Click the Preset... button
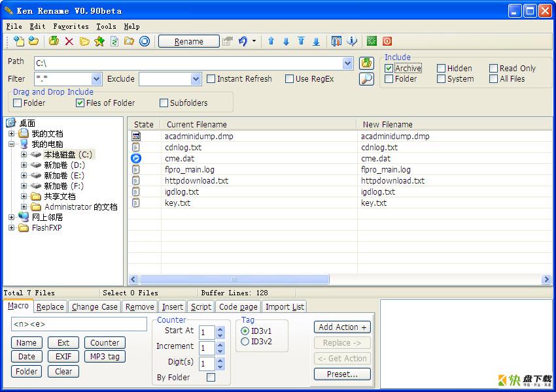 click(x=342, y=374)
